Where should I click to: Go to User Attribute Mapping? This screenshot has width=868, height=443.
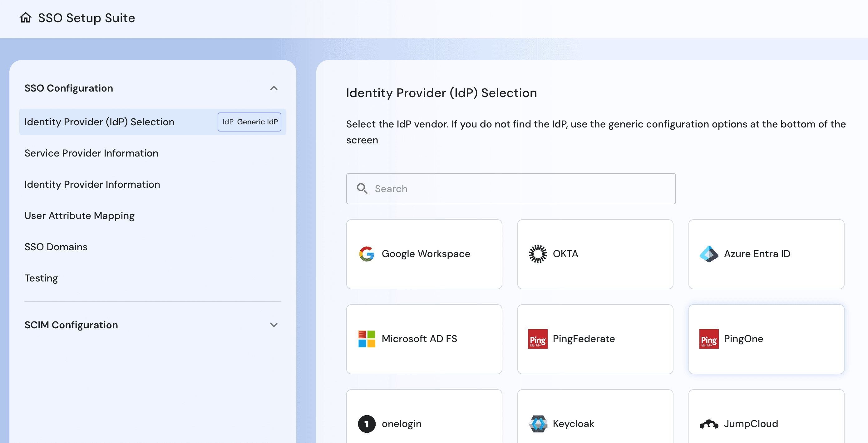click(79, 216)
